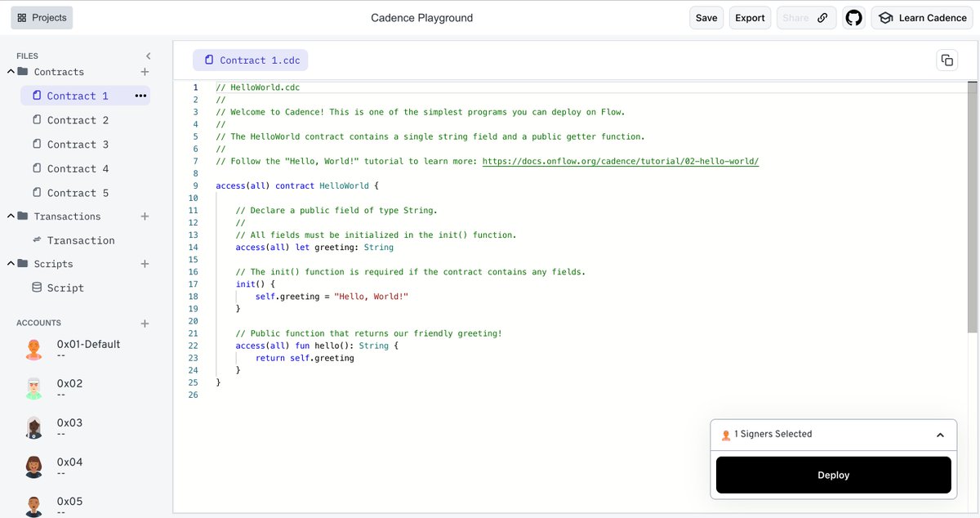The height and width of the screenshot is (518, 980).
Task: Click the Contract 5 file icon
Action: pyautogui.click(x=37, y=193)
